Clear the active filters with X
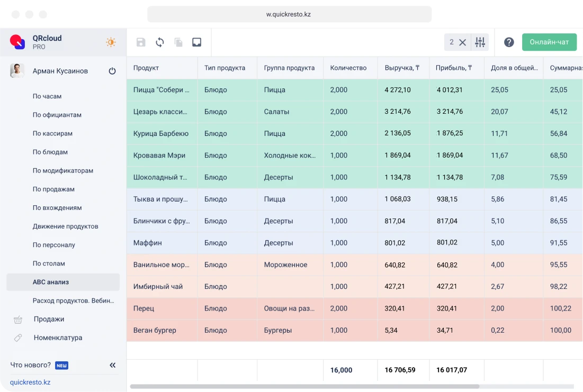 (x=462, y=42)
